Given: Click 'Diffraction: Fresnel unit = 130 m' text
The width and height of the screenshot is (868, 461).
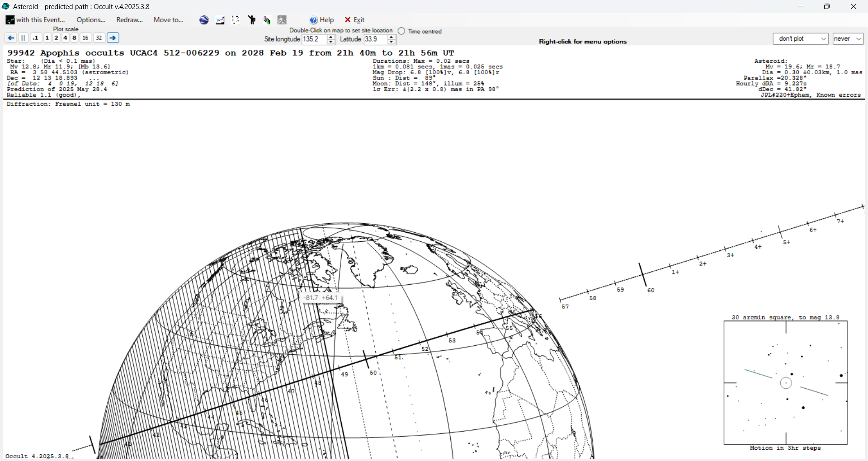Looking at the screenshot, I should [68, 104].
